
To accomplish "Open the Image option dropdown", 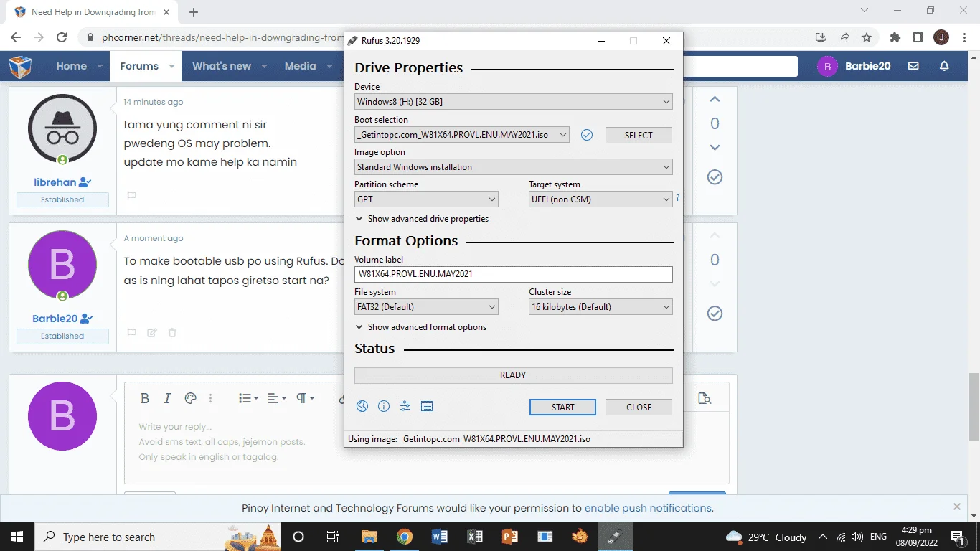I will click(514, 167).
